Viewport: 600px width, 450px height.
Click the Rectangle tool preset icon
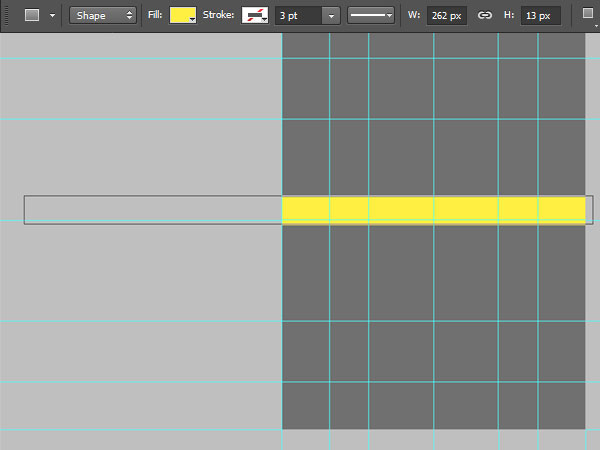coord(32,15)
